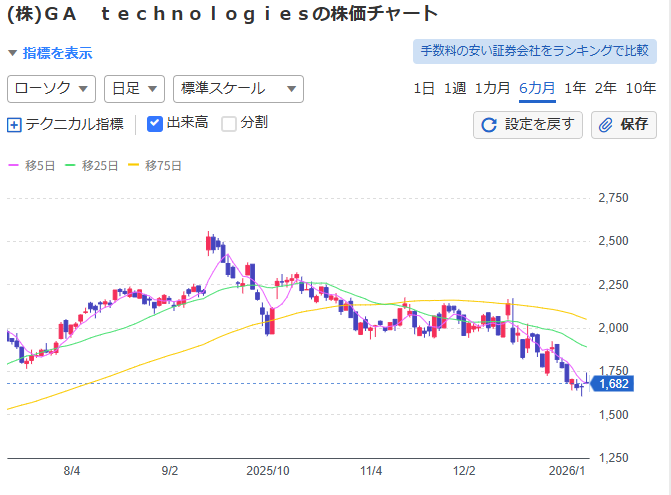Click the purple 移5日 legend marker

click(14, 165)
